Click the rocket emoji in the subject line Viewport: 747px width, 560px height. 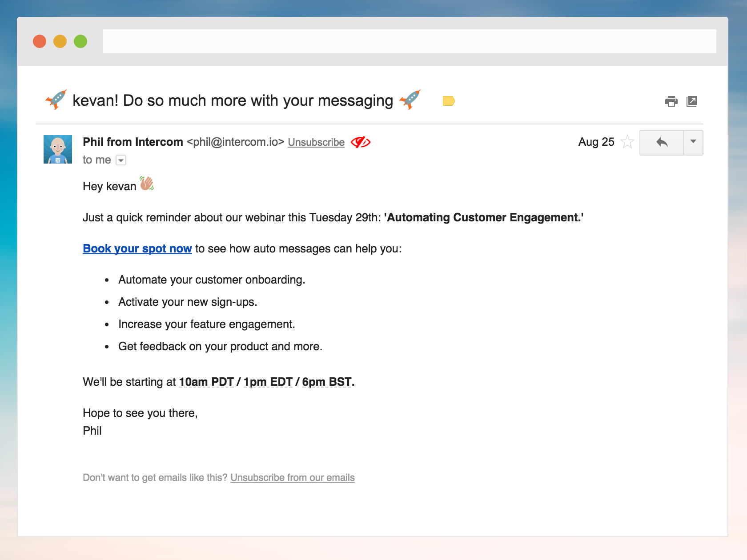(56, 100)
